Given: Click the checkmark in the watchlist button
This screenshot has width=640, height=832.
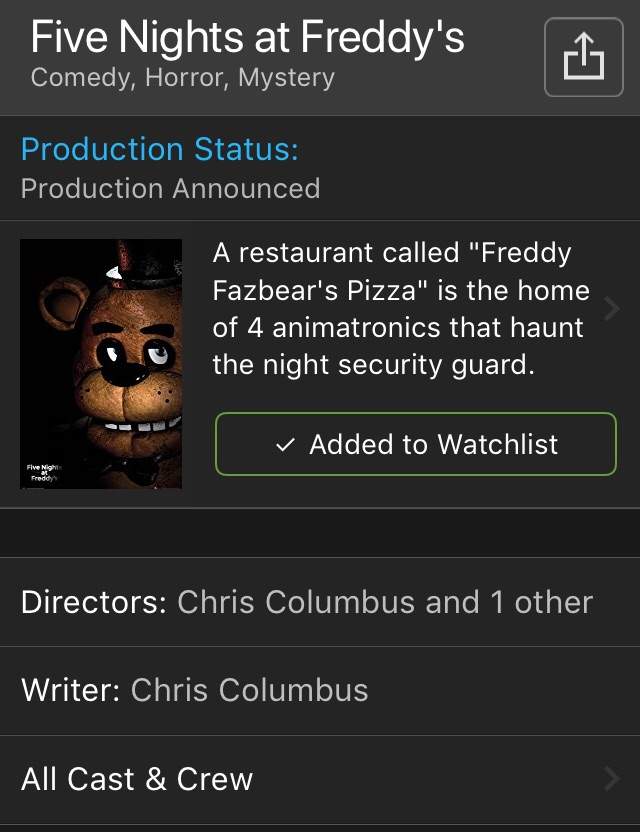Looking at the screenshot, I should [284, 445].
